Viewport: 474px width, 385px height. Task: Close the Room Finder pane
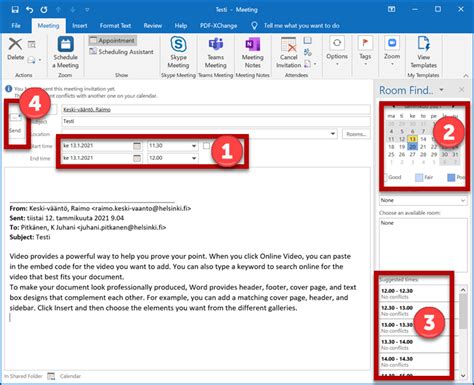tap(461, 90)
